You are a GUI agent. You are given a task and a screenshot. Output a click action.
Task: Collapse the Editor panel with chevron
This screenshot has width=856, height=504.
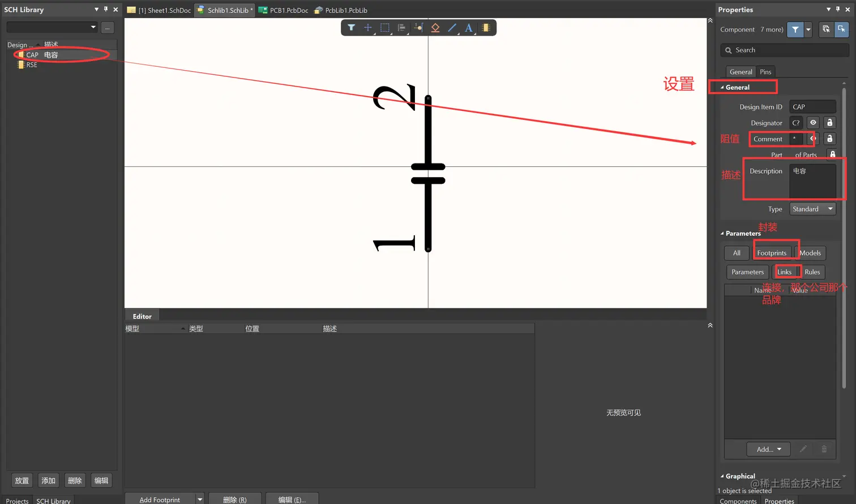coord(710,325)
